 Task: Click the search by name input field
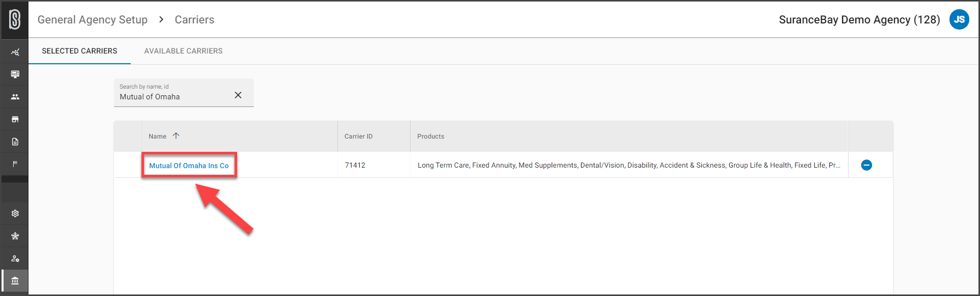coord(173,93)
